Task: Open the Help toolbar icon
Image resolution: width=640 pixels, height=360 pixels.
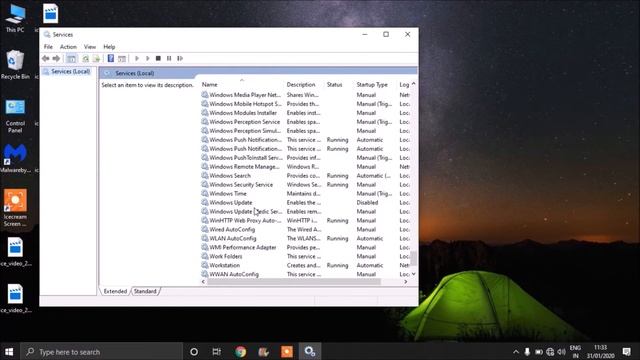Action: point(111,58)
